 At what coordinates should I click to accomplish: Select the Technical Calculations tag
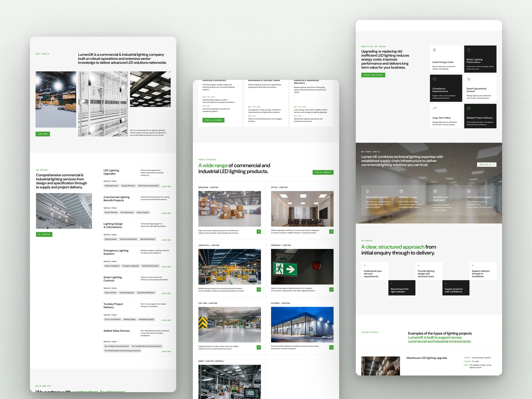tap(128, 239)
